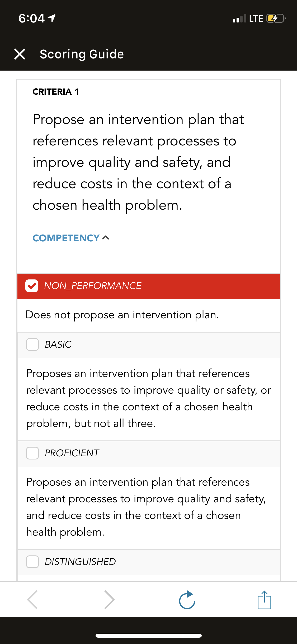Screen dimensions: 297x644
Task: Tap the BASIC level description text
Action: pyautogui.click(x=149, y=398)
